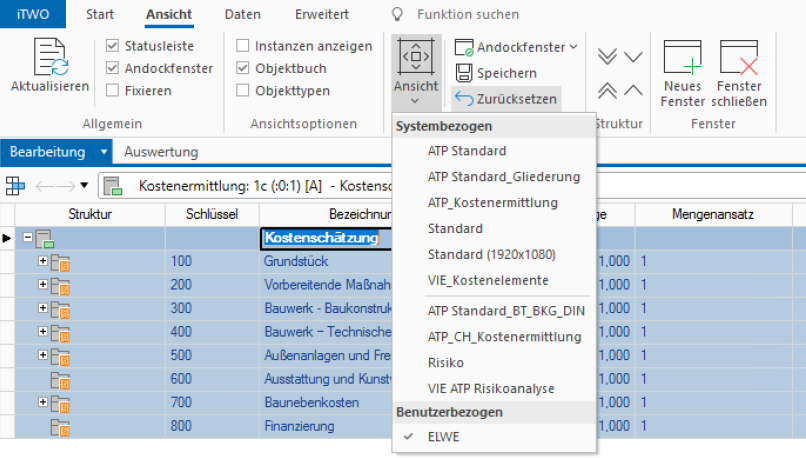The height and width of the screenshot is (458, 806).
Task: Open the Auswertung tab
Action: pyautogui.click(x=161, y=152)
